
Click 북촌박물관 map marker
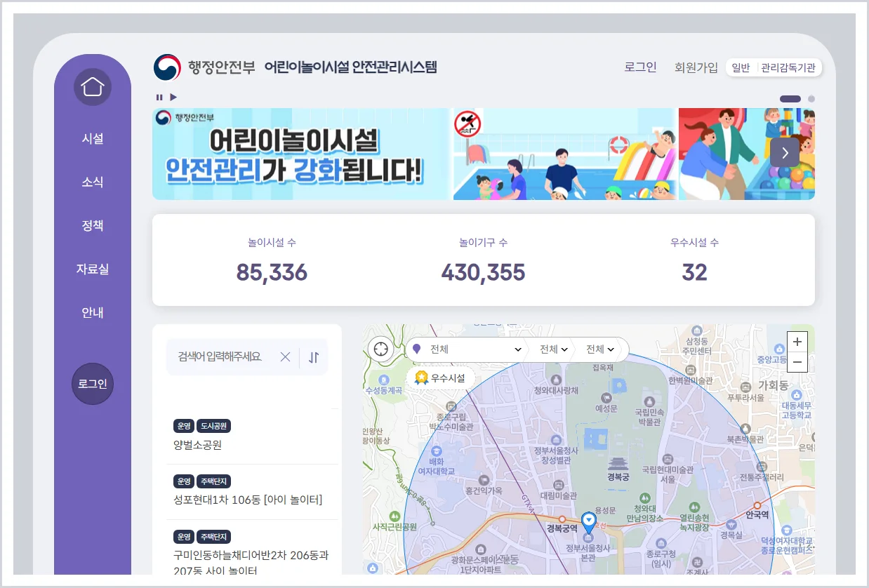coord(746,429)
